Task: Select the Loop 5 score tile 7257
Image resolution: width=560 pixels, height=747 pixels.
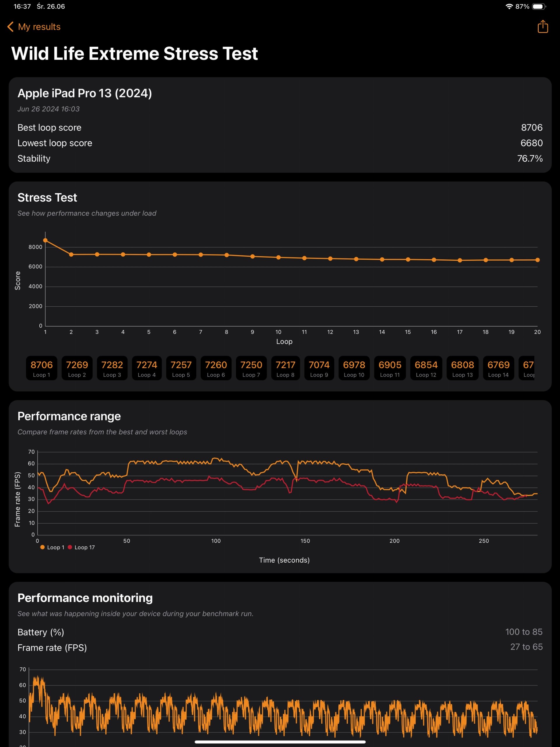Action: (x=181, y=368)
